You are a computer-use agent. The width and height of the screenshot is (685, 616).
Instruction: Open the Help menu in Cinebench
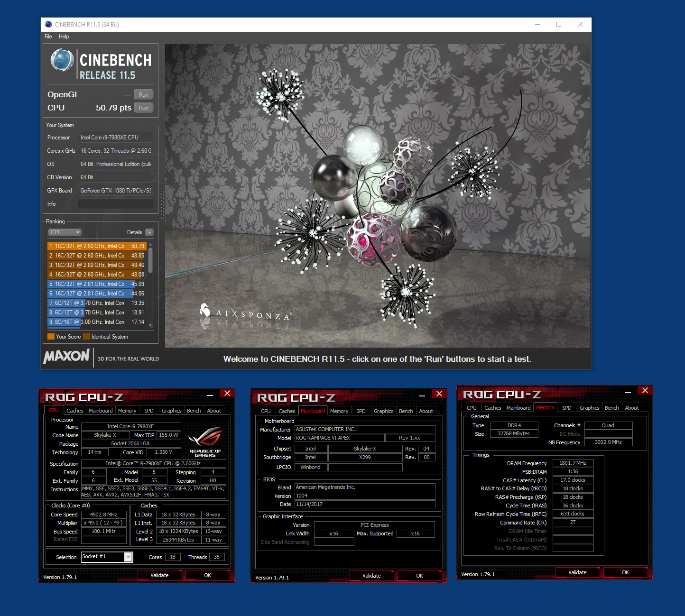pyautogui.click(x=64, y=37)
